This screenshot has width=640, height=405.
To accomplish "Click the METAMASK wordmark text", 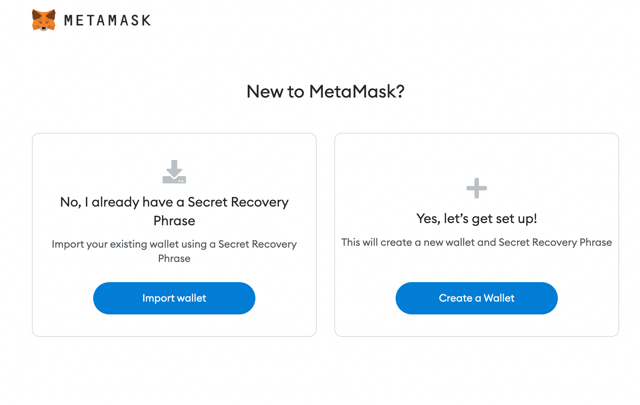I will [107, 20].
